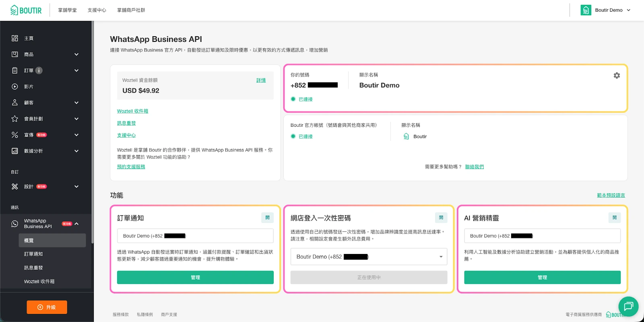Click the 訂單通知 phone number field

[x=195, y=236]
